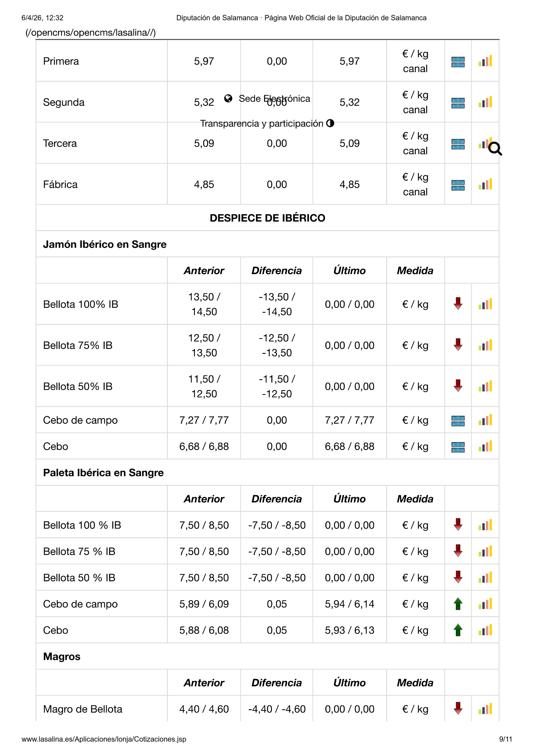This screenshot has height=756, width=534.
Task: Open the Sede Electrónica link
Action: 274,99
